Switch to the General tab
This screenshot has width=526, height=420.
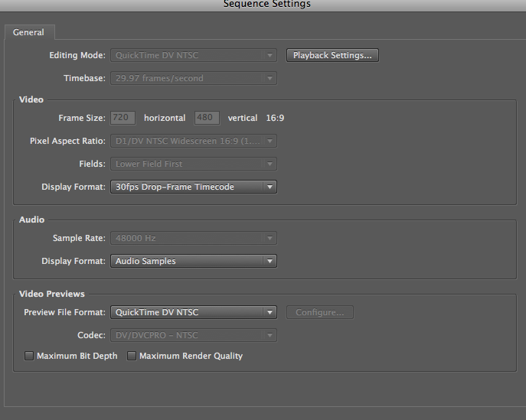point(28,32)
